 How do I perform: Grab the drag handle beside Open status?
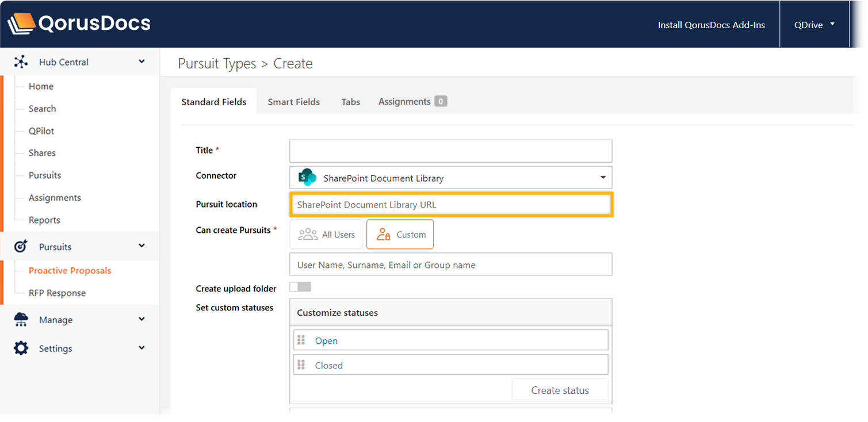pyautogui.click(x=301, y=340)
